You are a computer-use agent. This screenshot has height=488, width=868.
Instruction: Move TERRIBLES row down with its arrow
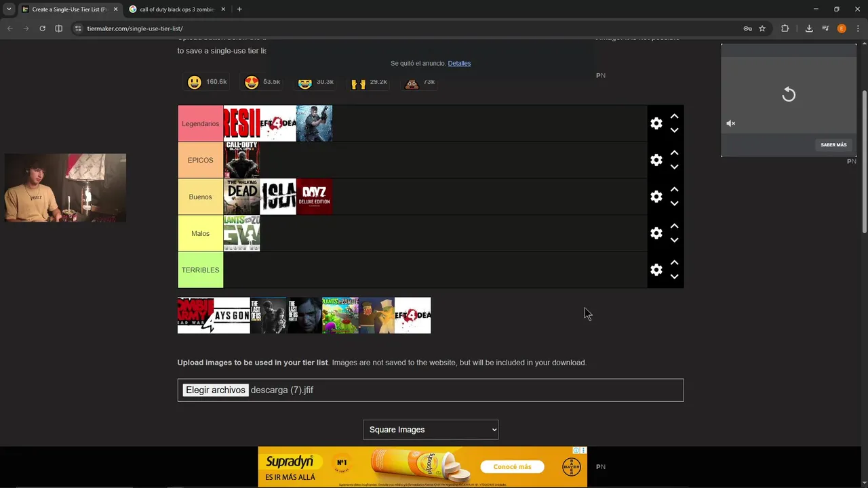point(674,277)
